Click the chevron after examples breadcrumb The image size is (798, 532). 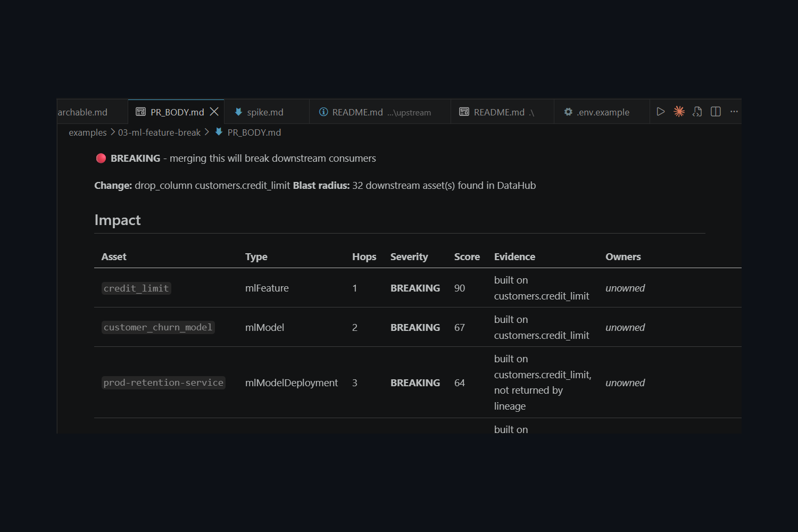coord(113,132)
